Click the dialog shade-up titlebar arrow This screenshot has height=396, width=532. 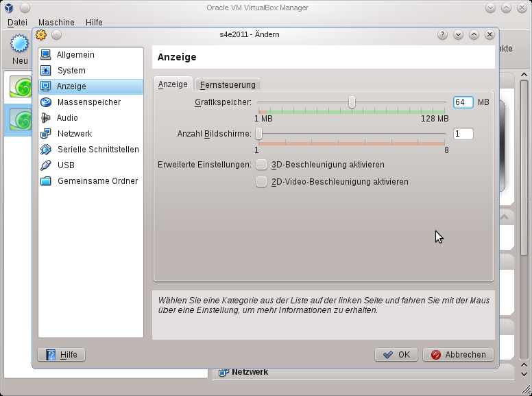click(x=474, y=34)
